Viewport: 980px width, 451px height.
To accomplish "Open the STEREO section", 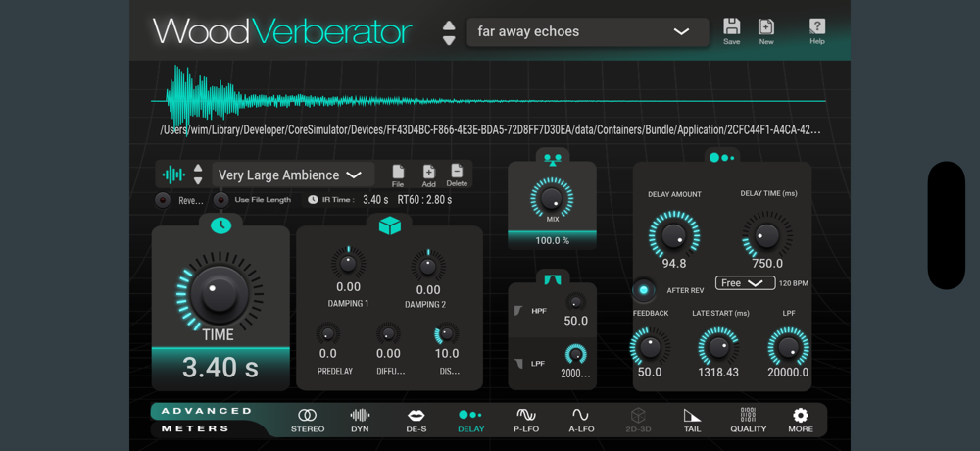I will [308, 421].
